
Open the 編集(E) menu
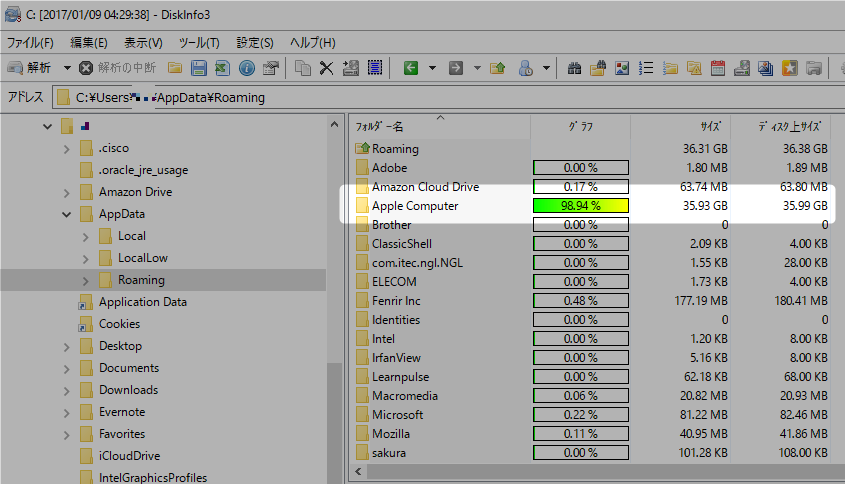pos(89,43)
